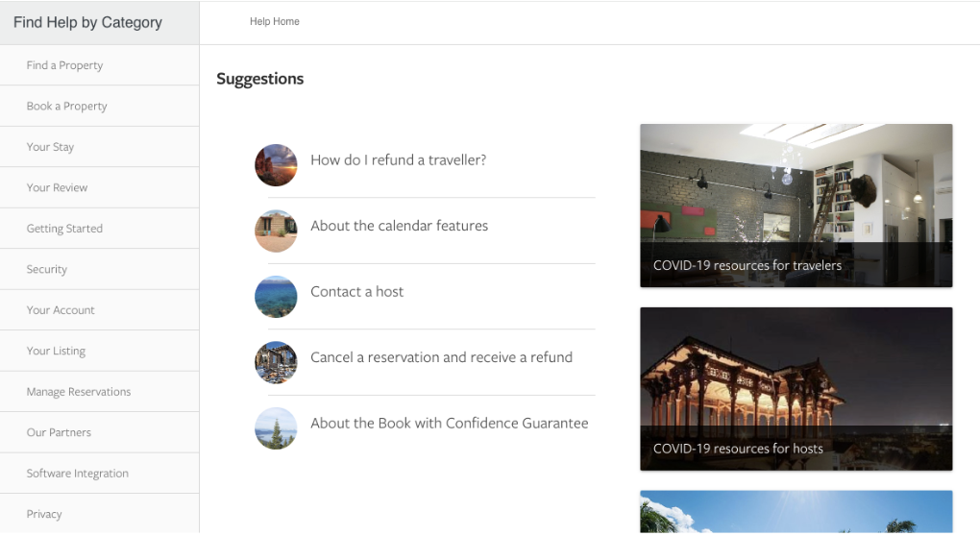
Task: Select the Software Integration category
Action: (77, 474)
